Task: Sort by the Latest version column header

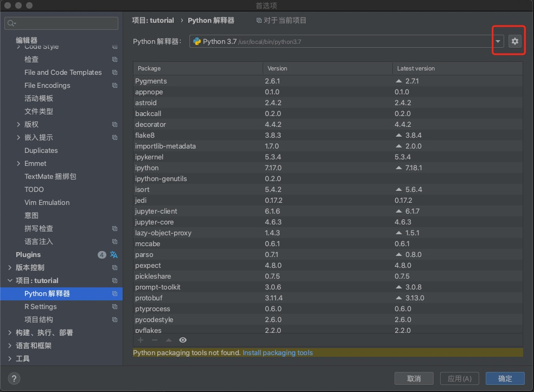Action: point(457,68)
